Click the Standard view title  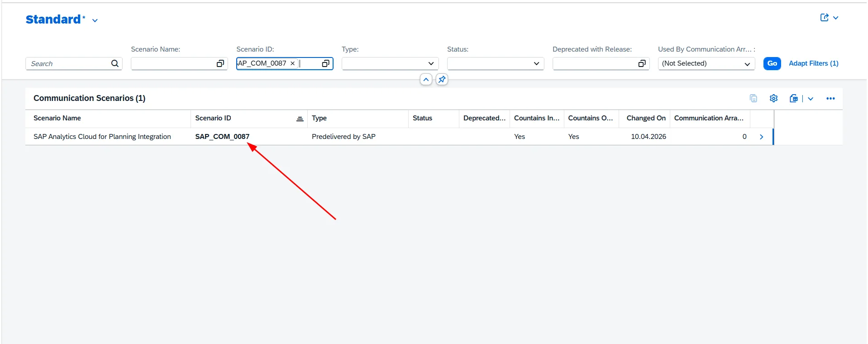pyautogui.click(x=53, y=19)
